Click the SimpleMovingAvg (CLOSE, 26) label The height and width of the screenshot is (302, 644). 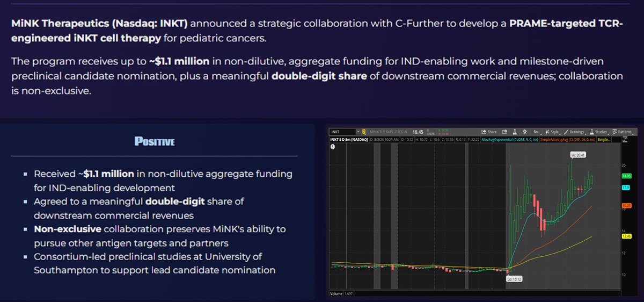[x=567, y=140]
